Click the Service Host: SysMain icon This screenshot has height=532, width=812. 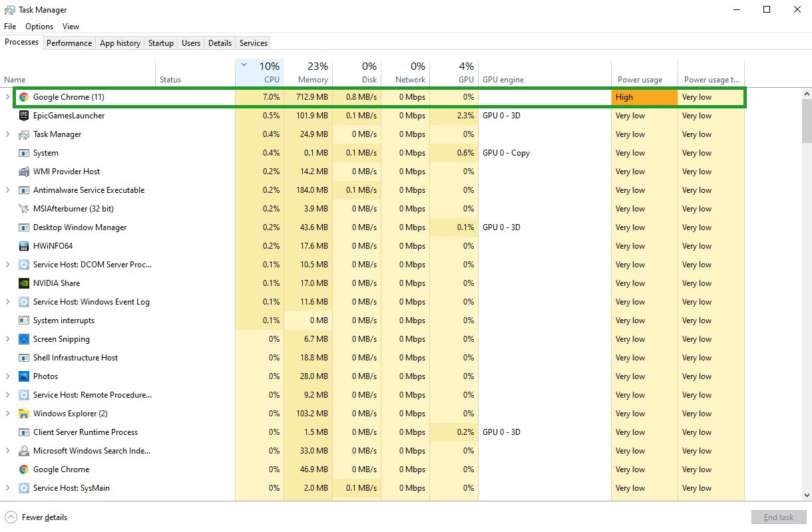tap(24, 488)
